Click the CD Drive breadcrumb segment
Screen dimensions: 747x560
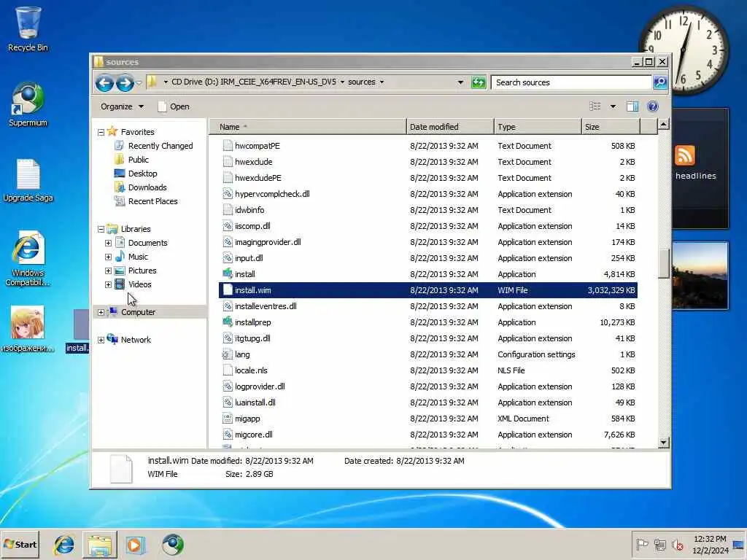pos(253,82)
